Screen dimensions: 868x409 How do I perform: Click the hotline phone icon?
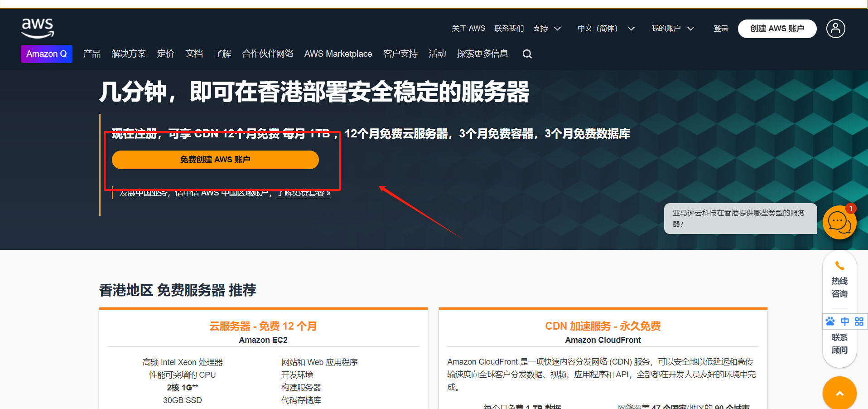click(839, 266)
